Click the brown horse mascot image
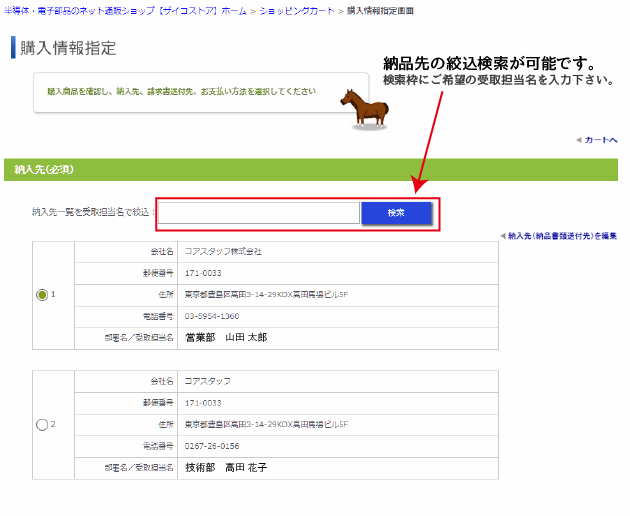The image size is (630, 516). (x=363, y=107)
